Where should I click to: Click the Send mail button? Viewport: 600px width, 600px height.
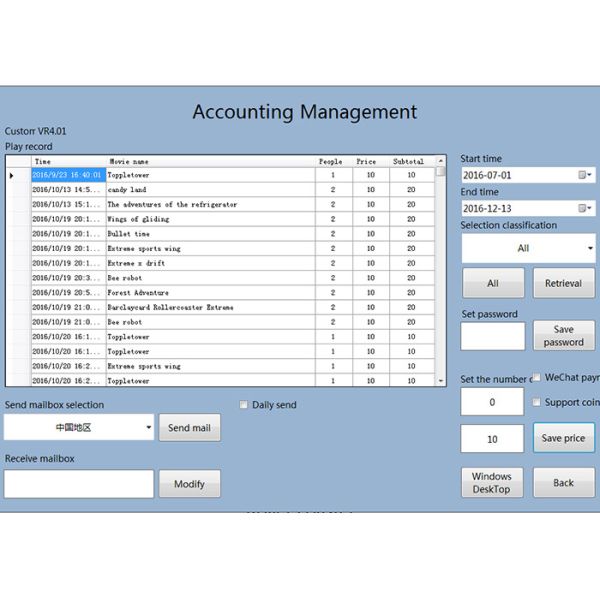189,427
